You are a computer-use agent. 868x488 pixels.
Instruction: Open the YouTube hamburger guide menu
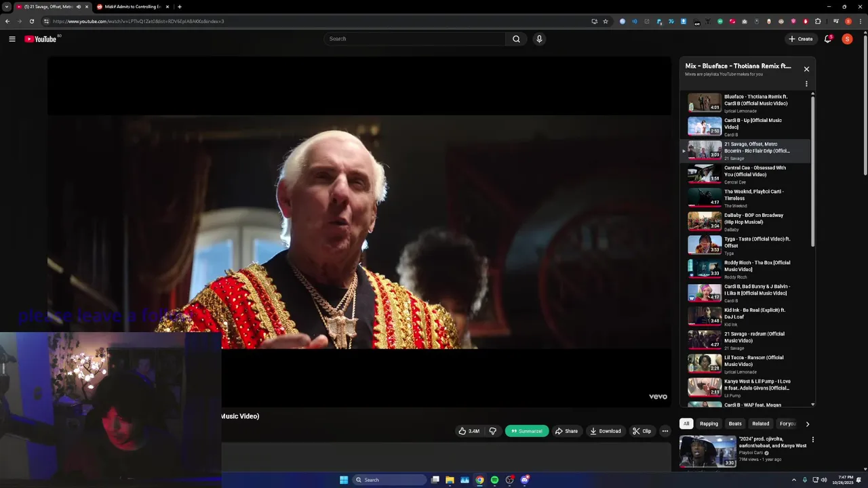(12, 39)
